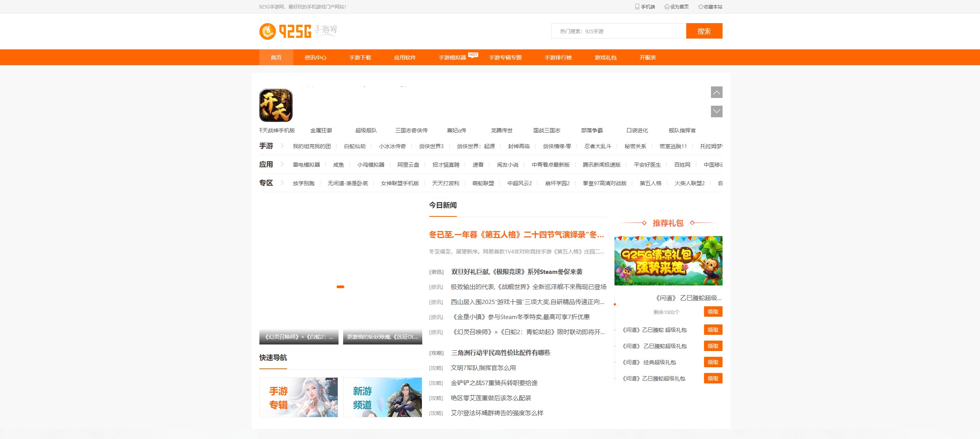Select the 资讯中心 navigation item

tap(315, 57)
